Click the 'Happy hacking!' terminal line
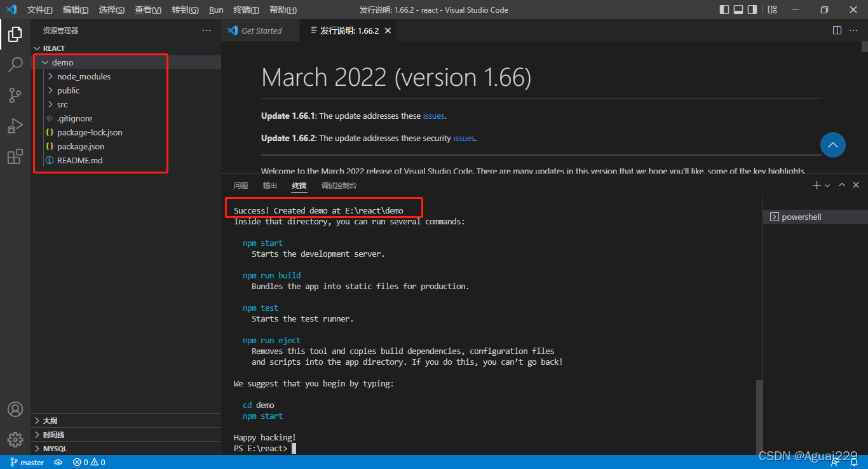This screenshot has height=469, width=868. (265, 438)
